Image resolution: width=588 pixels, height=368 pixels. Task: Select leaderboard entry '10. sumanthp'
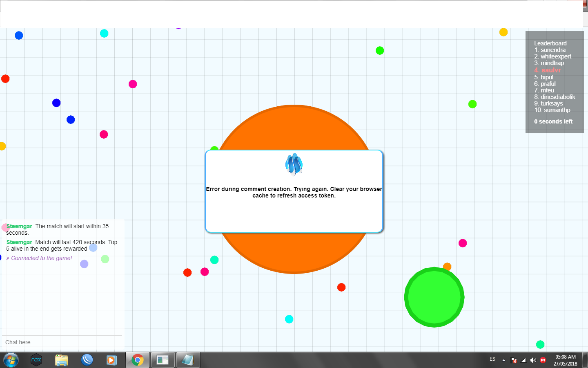coord(552,110)
